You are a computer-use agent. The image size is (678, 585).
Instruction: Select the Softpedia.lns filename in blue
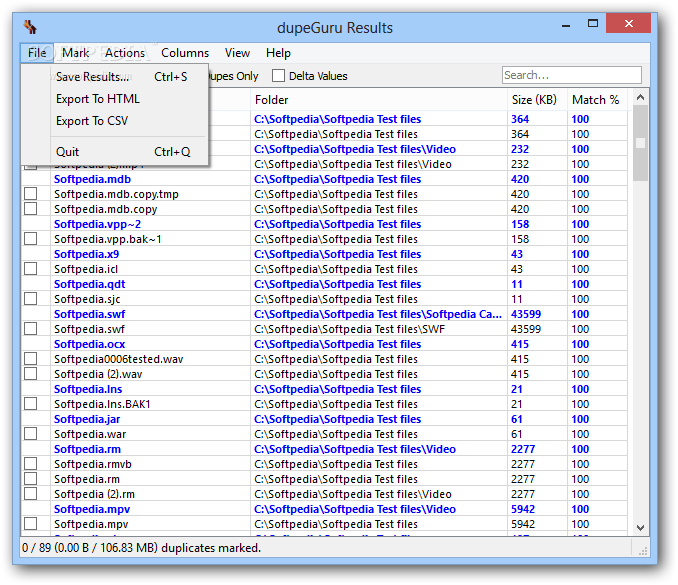tap(88, 389)
